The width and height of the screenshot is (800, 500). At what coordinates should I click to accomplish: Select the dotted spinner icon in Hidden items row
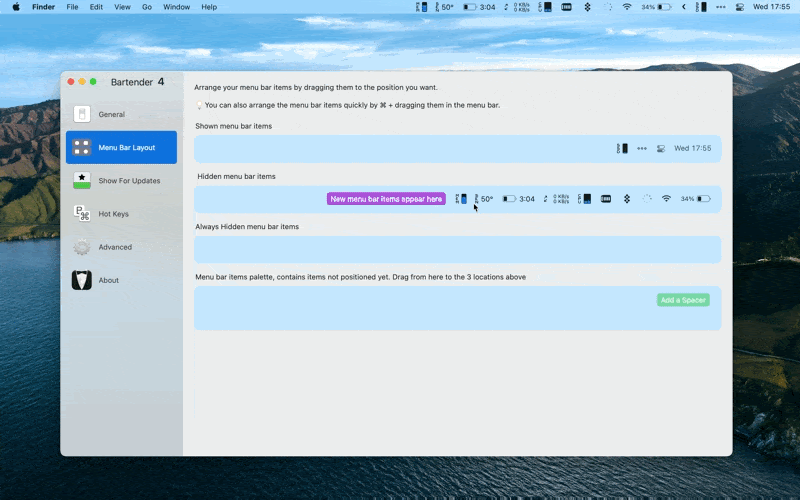pos(647,199)
